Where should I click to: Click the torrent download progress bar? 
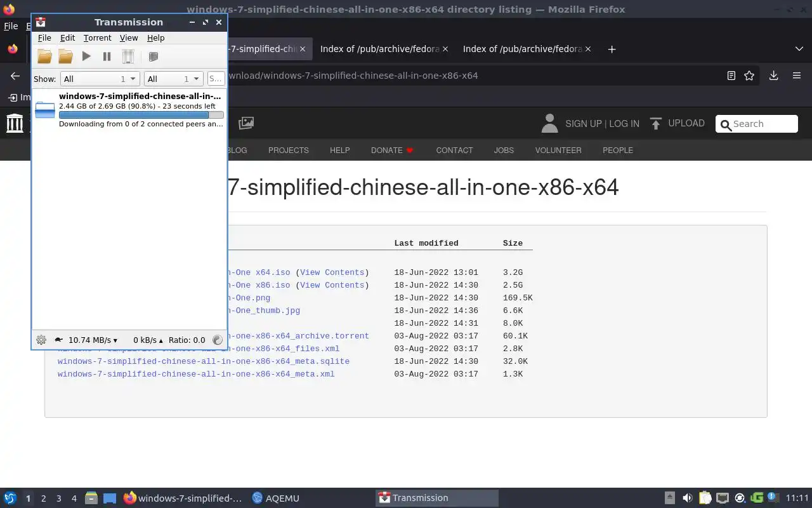click(x=141, y=115)
